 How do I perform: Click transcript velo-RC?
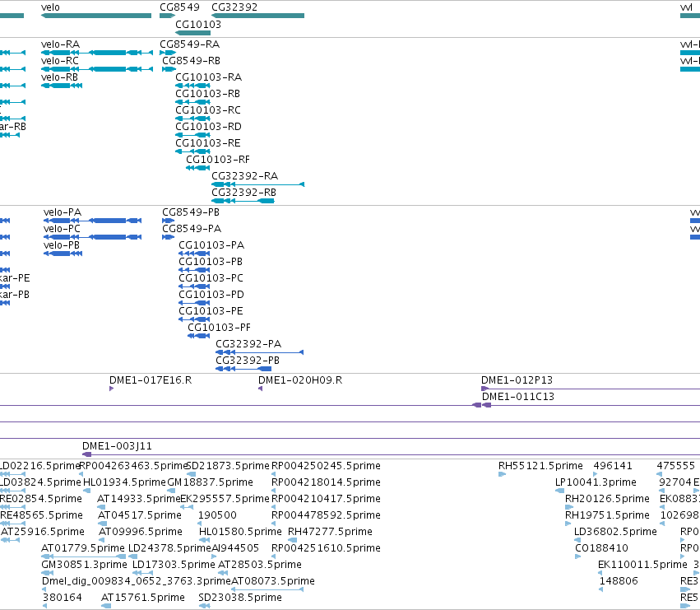[97, 69]
